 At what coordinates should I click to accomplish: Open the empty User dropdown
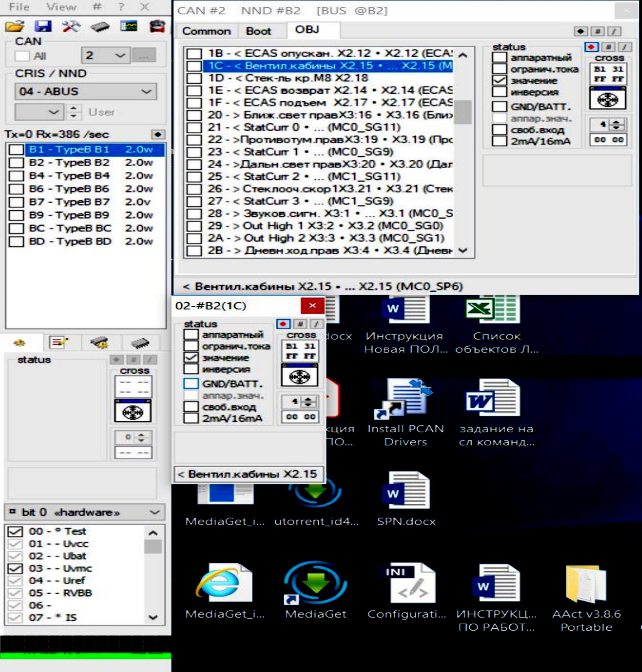click(x=39, y=112)
